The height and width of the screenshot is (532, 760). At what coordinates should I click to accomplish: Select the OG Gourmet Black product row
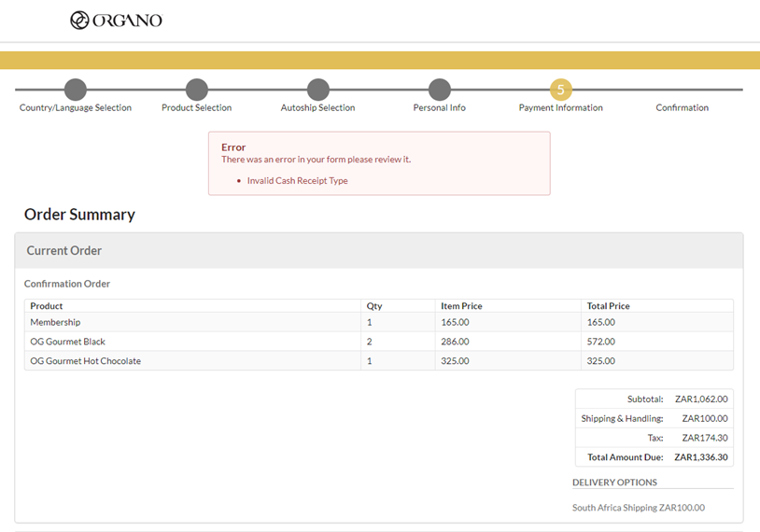tap(379, 342)
